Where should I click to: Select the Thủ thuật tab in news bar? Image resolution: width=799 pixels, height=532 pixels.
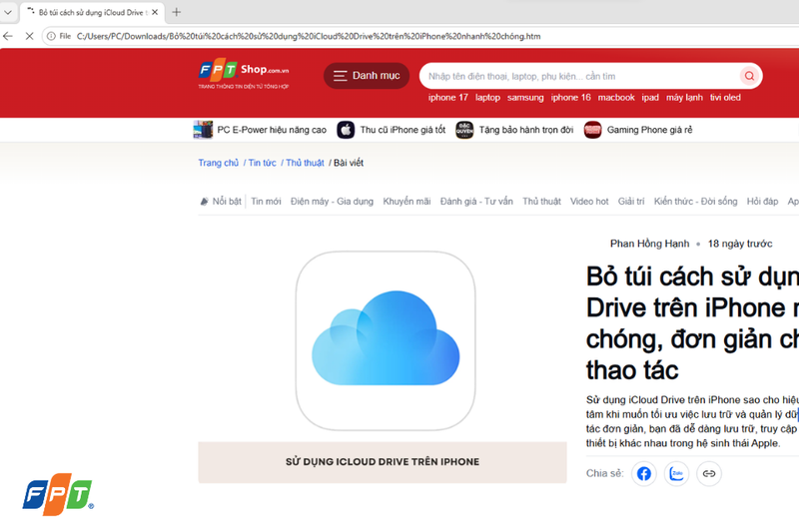coord(541,202)
